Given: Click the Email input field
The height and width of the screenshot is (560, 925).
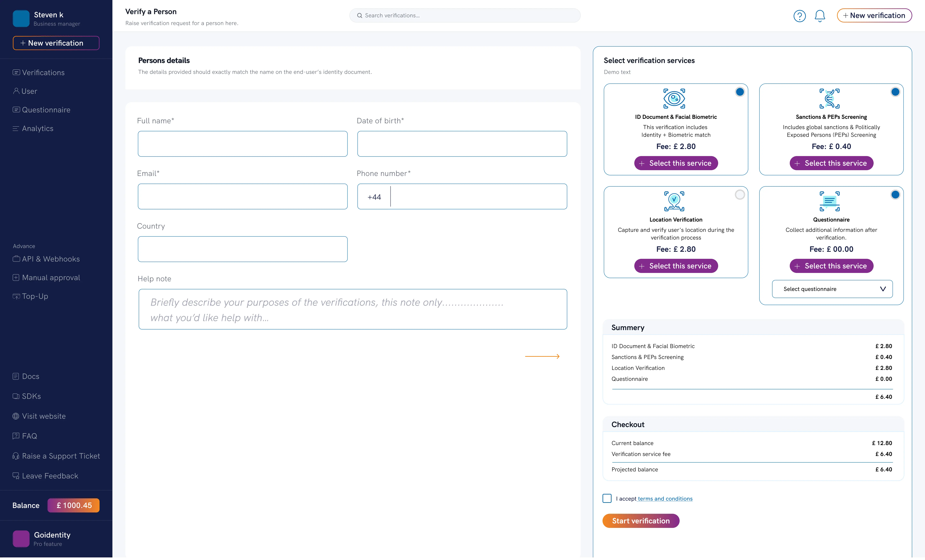Looking at the screenshot, I should pyautogui.click(x=242, y=196).
